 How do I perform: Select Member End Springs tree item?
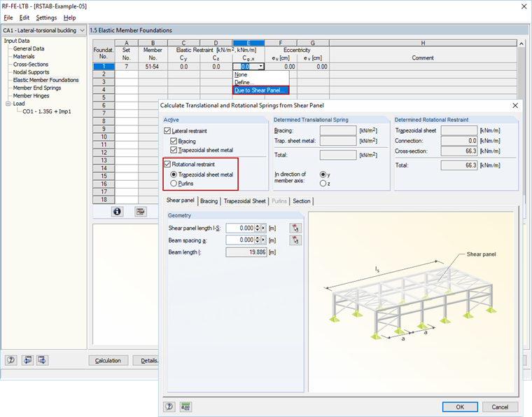tap(37, 88)
